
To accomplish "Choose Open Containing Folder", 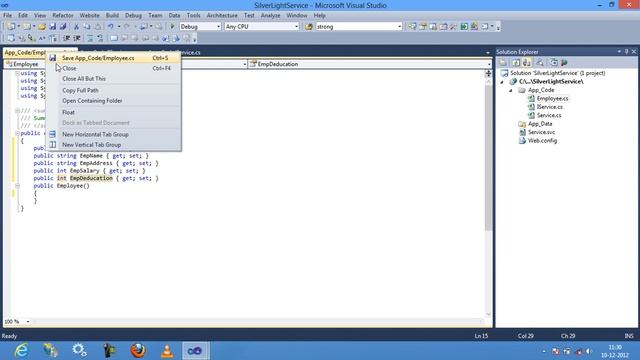I will pyautogui.click(x=113, y=101).
